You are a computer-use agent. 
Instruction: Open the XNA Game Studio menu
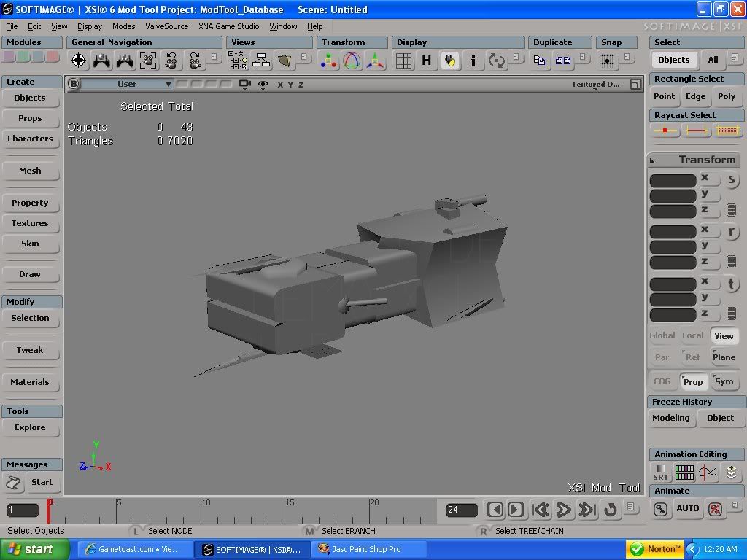click(228, 26)
